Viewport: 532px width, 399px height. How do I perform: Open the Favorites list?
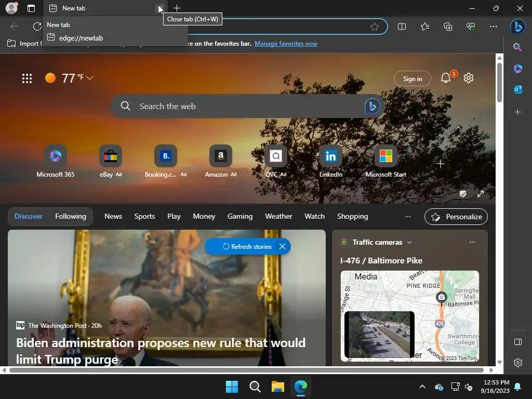[x=425, y=26]
